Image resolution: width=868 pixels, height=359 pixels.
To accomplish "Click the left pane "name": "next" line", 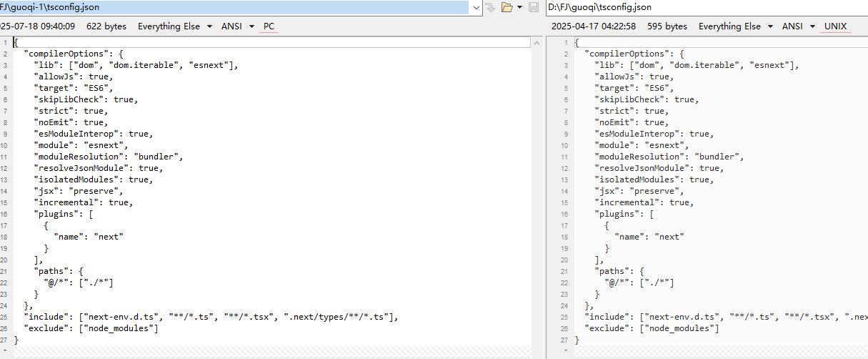I will pyautogui.click(x=89, y=237).
